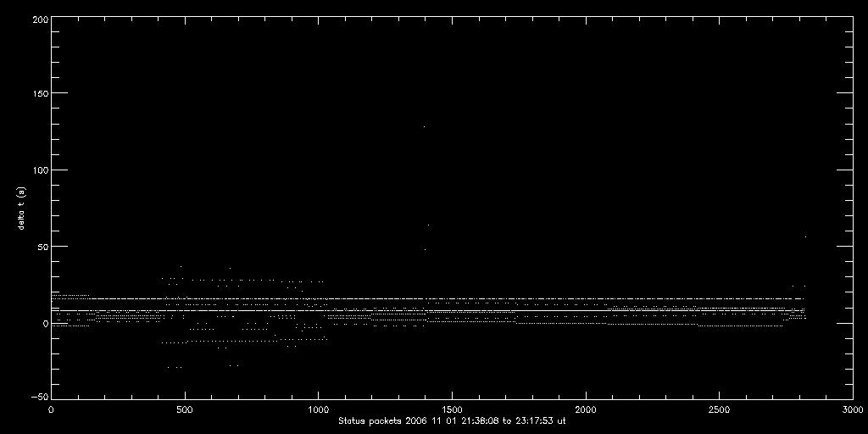Select the outlier point just above 60 seconds
Viewport: 868px width, 434px height.
click(429, 225)
